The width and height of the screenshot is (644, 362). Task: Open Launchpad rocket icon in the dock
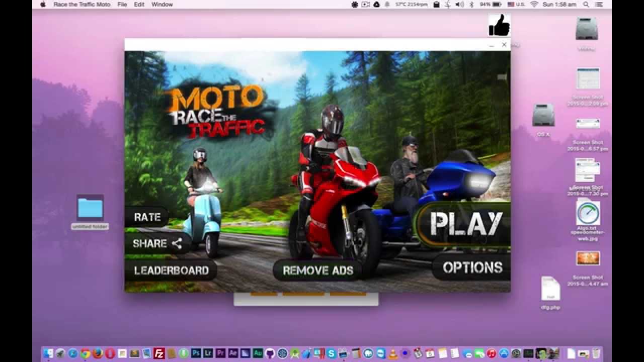point(60,353)
